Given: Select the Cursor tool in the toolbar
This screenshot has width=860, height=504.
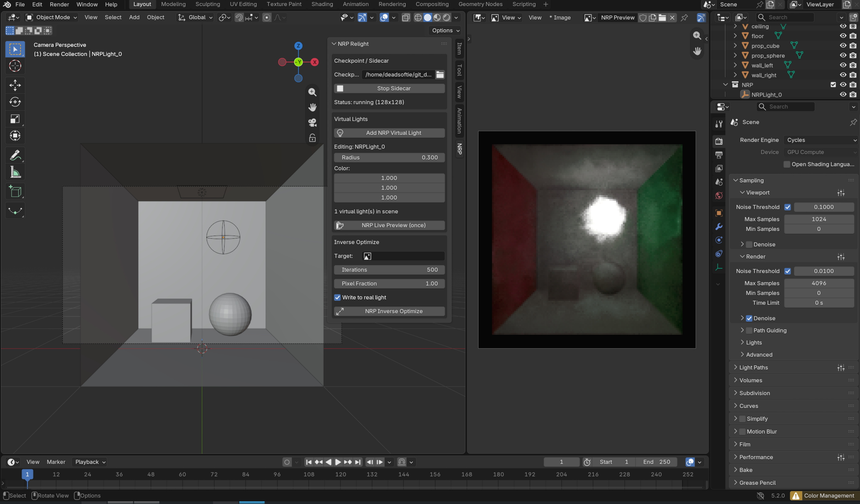Looking at the screenshot, I should 15,66.
